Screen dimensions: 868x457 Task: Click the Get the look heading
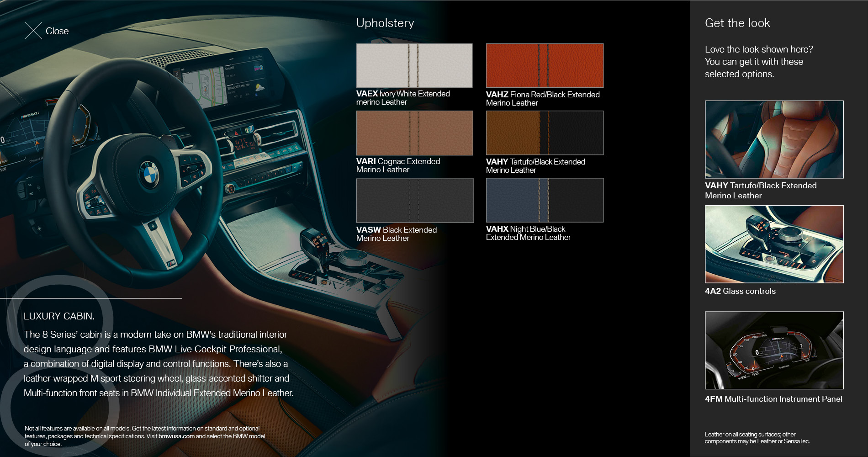(x=737, y=23)
